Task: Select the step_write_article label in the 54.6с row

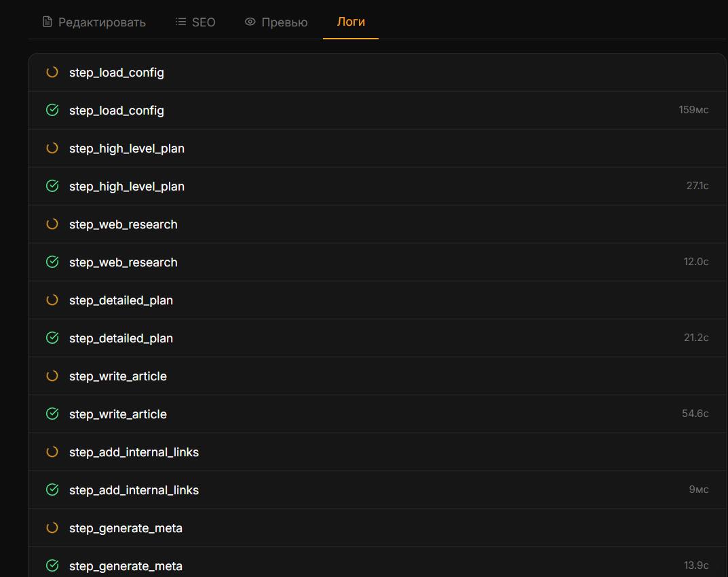Action: click(x=118, y=414)
